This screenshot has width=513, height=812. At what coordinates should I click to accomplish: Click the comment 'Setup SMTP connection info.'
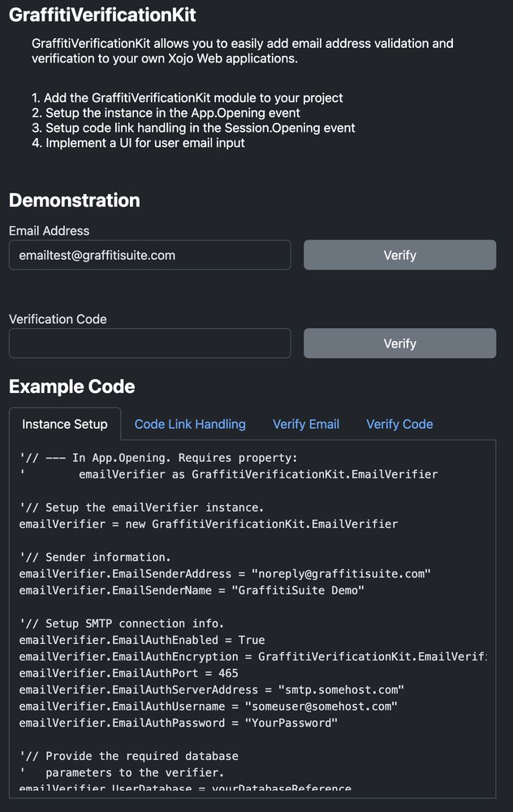(x=122, y=624)
